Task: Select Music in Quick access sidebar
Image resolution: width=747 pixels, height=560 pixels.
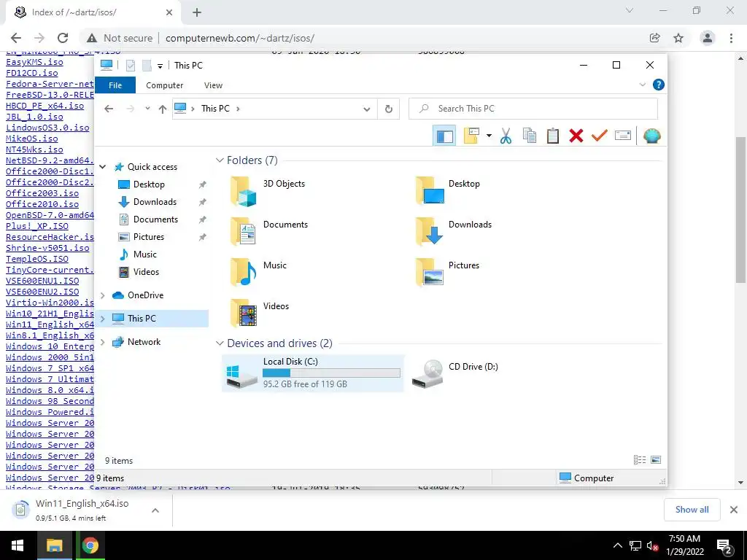Action: click(x=144, y=254)
